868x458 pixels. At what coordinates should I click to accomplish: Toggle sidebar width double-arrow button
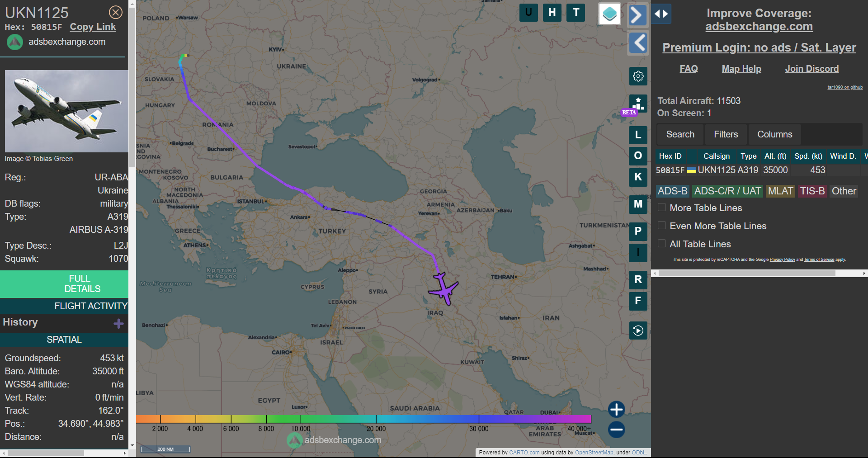click(x=661, y=14)
